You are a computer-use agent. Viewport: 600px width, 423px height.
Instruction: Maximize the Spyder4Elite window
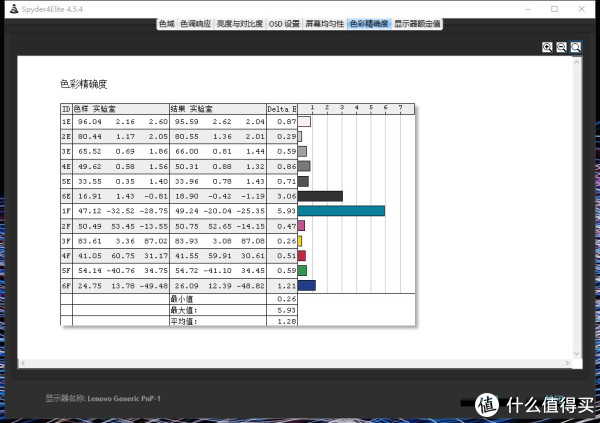554,8
